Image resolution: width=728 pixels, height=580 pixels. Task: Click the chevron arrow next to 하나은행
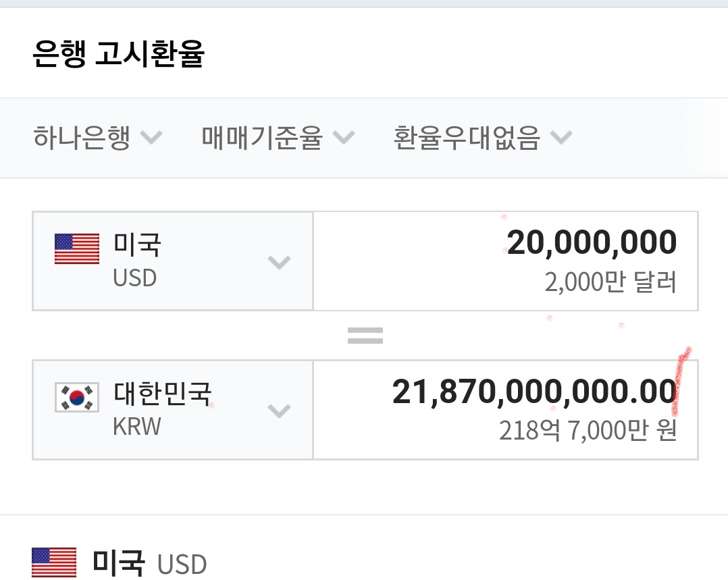coord(151,138)
